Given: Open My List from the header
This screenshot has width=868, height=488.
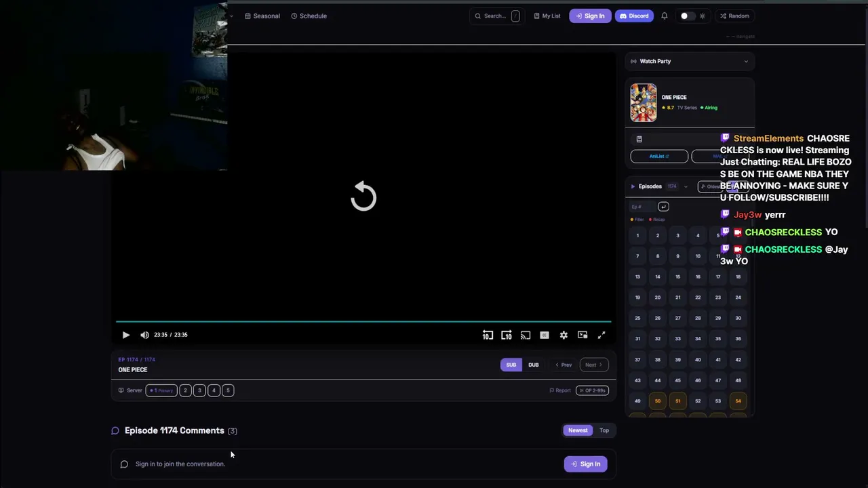Looking at the screenshot, I should [x=547, y=16].
